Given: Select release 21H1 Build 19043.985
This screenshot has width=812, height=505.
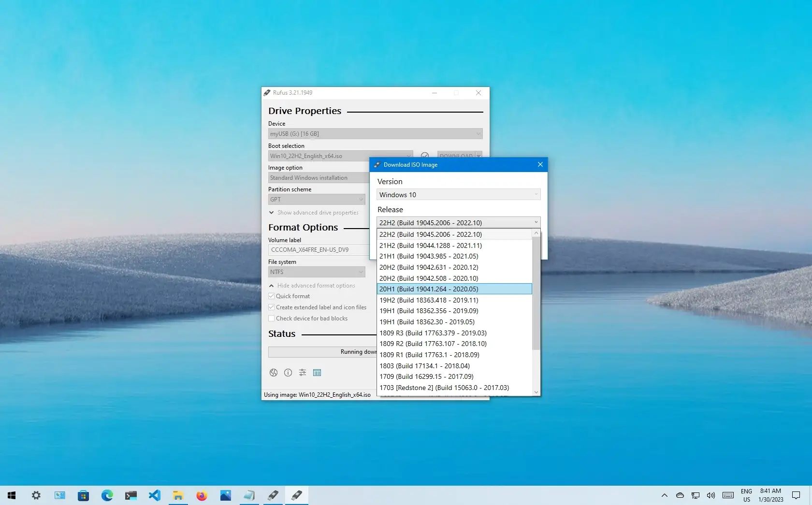Looking at the screenshot, I should pyautogui.click(x=454, y=256).
